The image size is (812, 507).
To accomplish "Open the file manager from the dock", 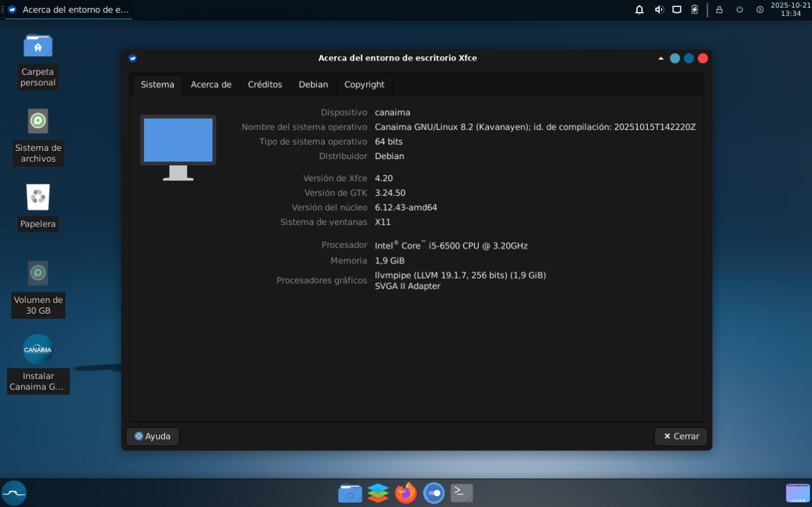I will (350, 492).
